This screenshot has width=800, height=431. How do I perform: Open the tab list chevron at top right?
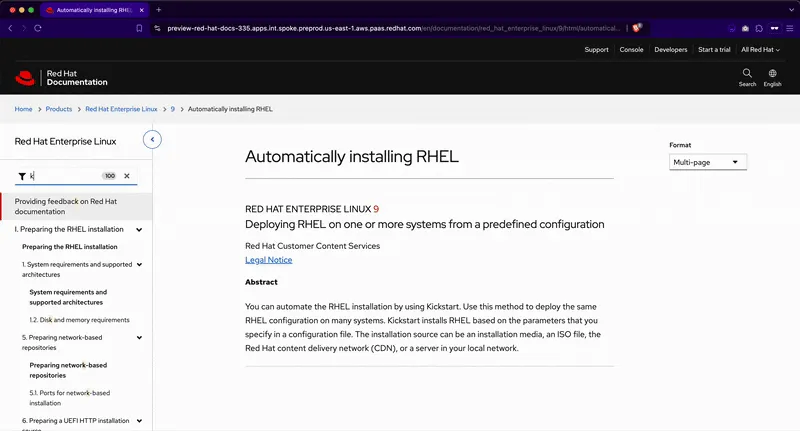(x=791, y=10)
